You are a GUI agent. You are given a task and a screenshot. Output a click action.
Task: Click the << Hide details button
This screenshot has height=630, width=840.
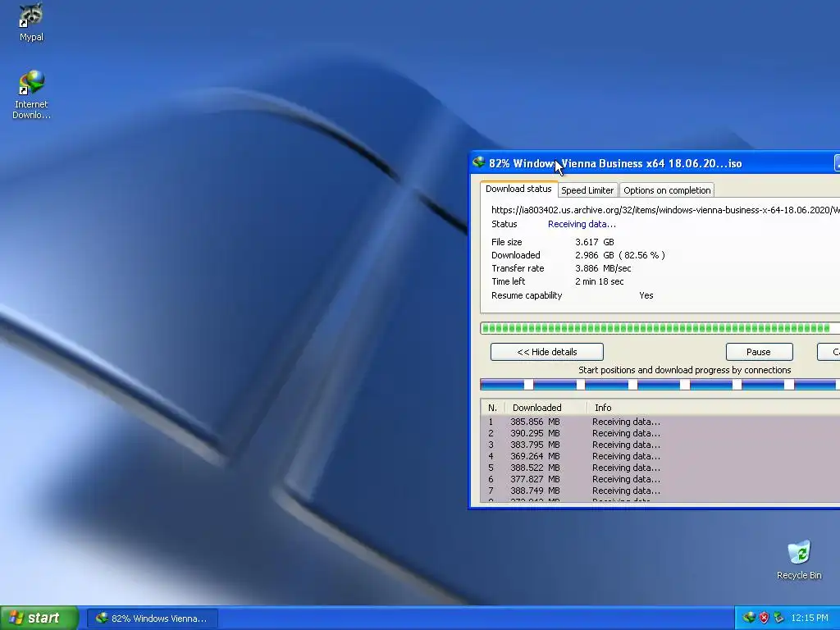(x=547, y=352)
